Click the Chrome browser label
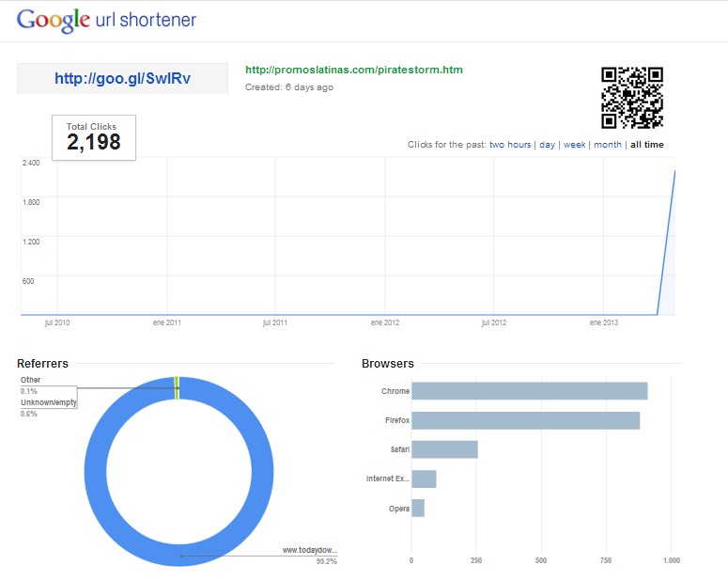Screen dimensions: 728x581 point(395,391)
